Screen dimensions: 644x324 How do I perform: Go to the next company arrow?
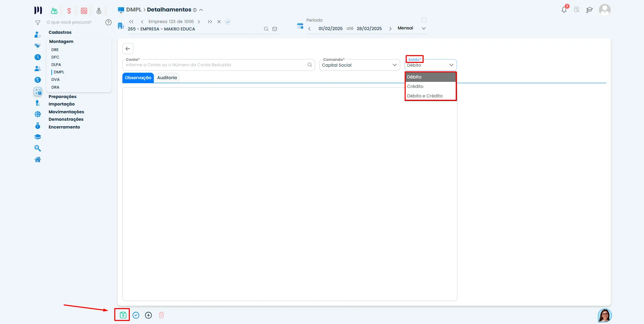[199, 22]
